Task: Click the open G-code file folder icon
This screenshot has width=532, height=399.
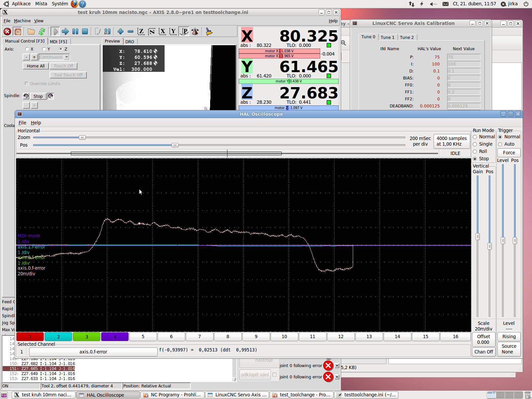Action: pos(31,32)
